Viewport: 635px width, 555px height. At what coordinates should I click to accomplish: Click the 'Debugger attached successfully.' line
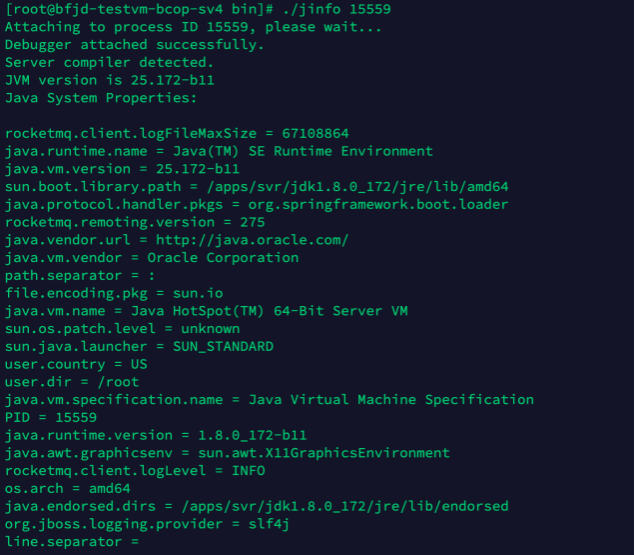point(134,45)
